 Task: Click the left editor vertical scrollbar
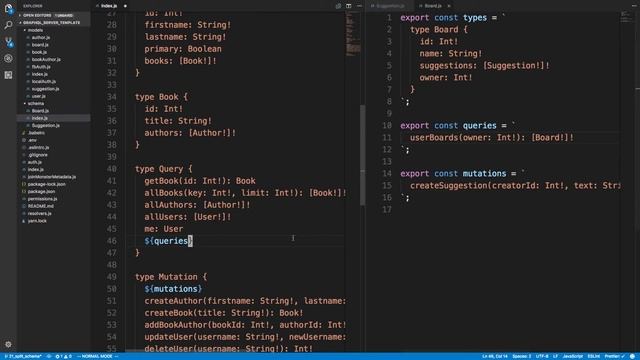click(x=362, y=155)
